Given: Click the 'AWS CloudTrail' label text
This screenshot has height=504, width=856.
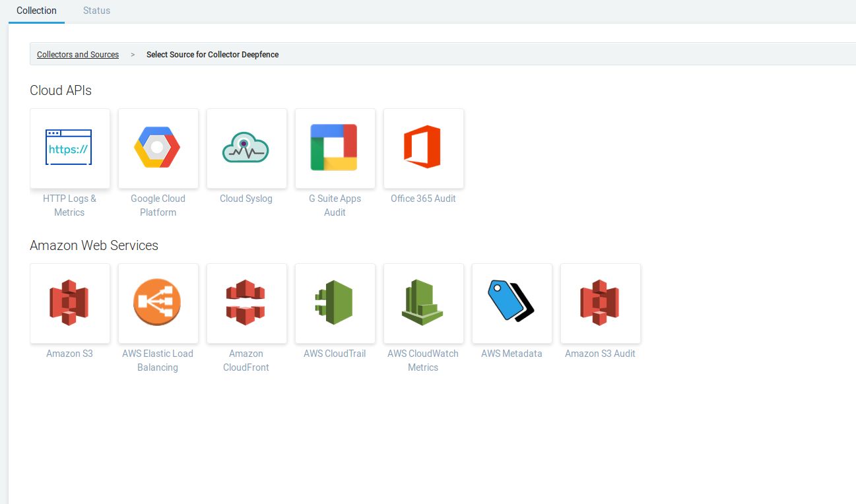Looking at the screenshot, I should click(335, 354).
